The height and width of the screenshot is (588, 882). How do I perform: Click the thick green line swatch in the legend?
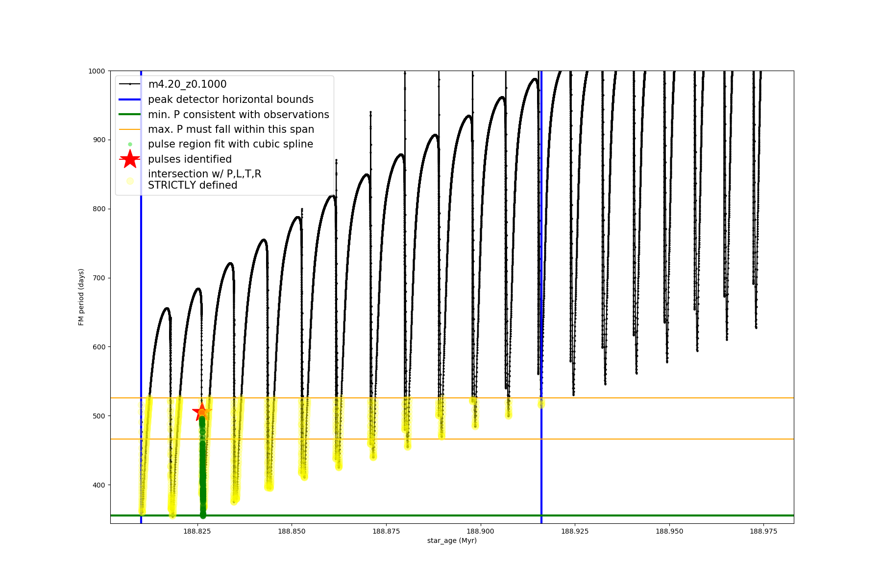[130, 114]
